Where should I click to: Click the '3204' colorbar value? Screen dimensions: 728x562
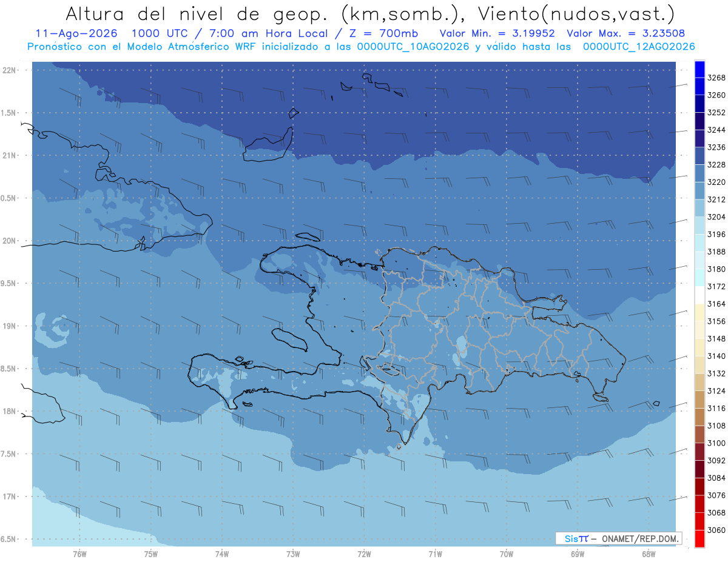pyautogui.click(x=716, y=217)
